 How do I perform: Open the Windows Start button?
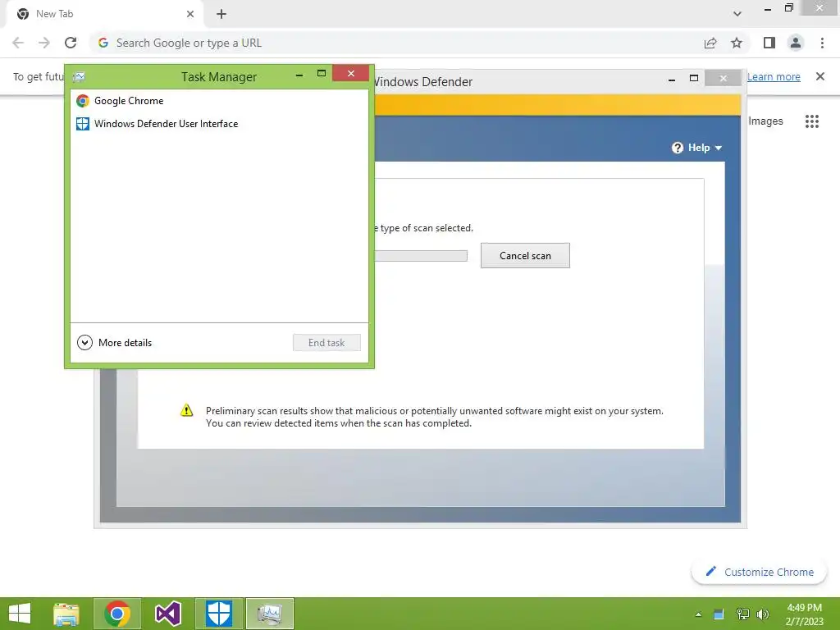pos(20,614)
